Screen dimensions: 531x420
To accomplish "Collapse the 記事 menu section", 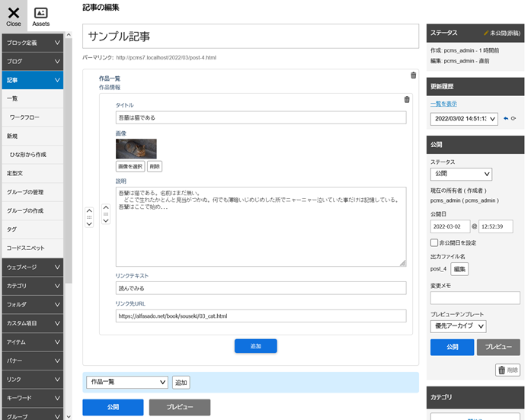I will coord(33,80).
